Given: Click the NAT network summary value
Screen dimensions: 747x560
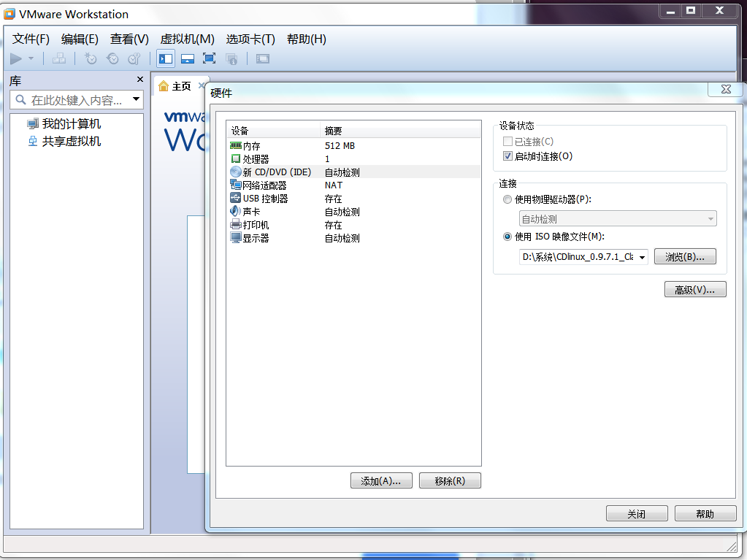Looking at the screenshot, I should (x=334, y=185).
